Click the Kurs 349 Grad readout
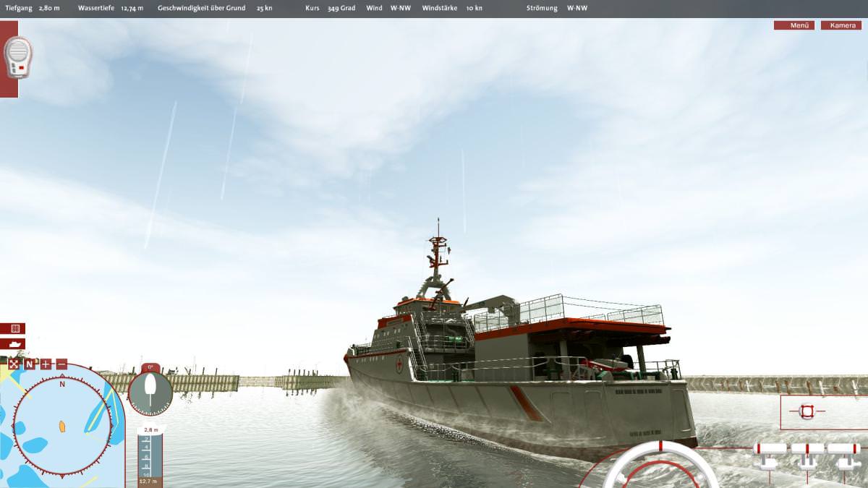Screen dimensions: 868x488 point(330,8)
